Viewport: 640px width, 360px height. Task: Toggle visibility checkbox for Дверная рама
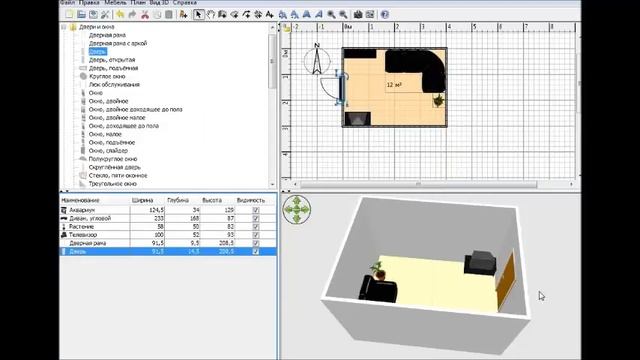(x=256, y=243)
